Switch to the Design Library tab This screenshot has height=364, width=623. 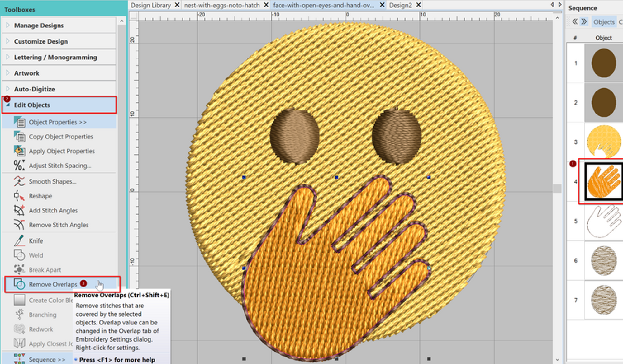151,5
